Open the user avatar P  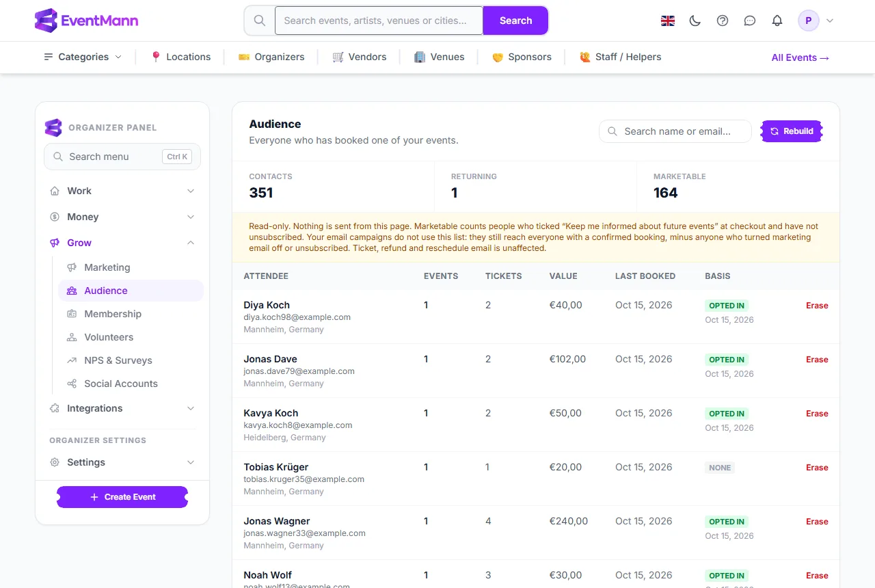(x=809, y=21)
